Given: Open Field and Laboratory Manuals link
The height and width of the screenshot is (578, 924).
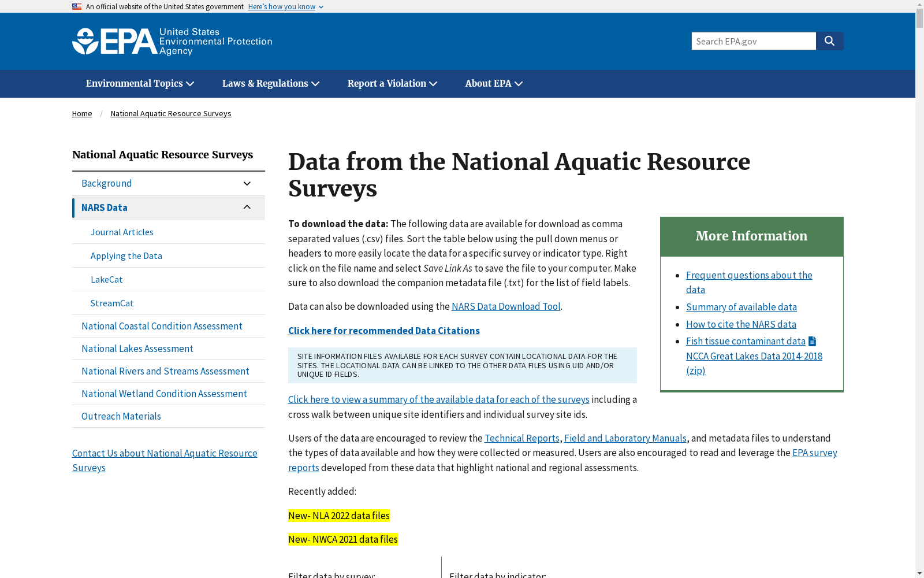Looking at the screenshot, I should (625, 439).
